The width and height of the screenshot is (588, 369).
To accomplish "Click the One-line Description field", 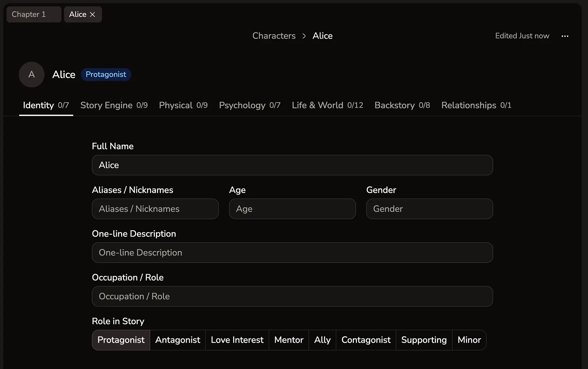I will pyautogui.click(x=292, y=253).
